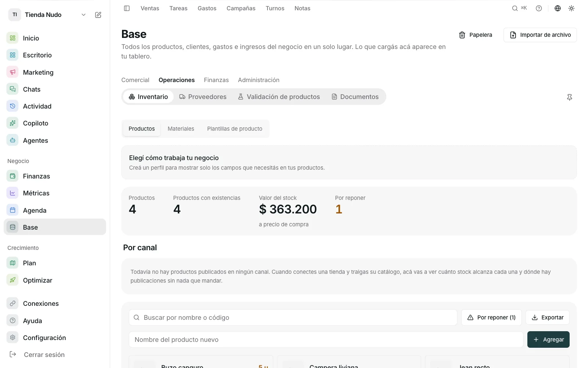Viewport: 588px width, 368px height.
Task: Go to Escritorio in sidebar
Action: (x=55, y=55)
